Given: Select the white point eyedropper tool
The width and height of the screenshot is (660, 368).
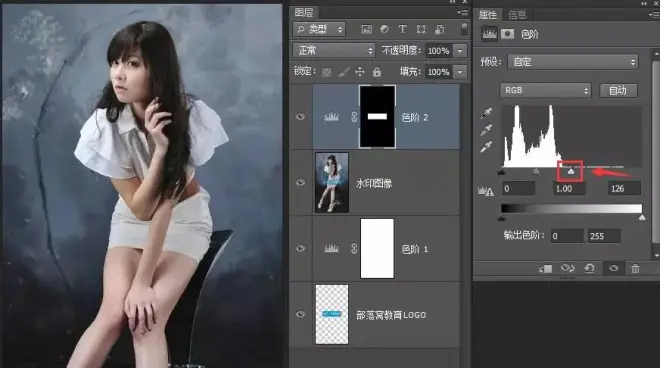Looking at the screenshot, I should click(486, 147).
